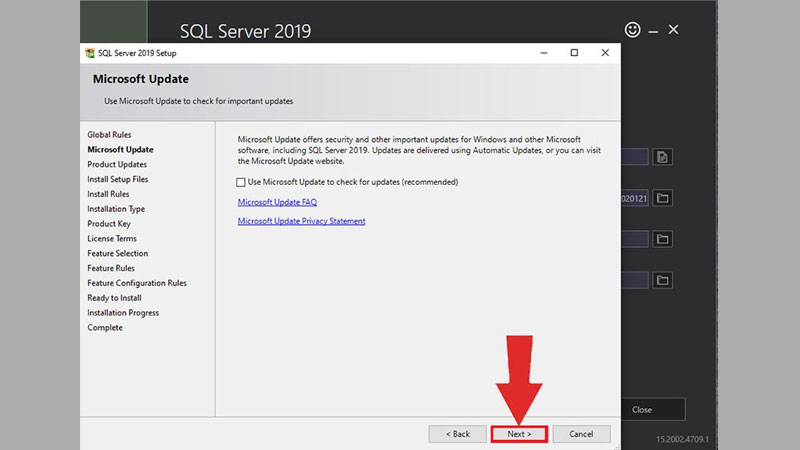Select License Terms step in sidebar
800x450 pixels.
[x=112, y=238]
